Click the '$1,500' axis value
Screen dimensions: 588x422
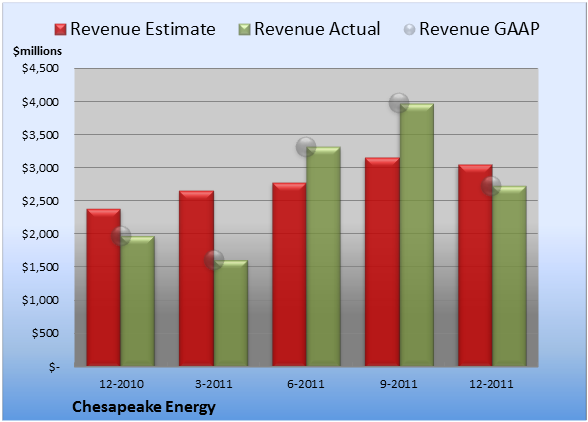pos(40,267)
